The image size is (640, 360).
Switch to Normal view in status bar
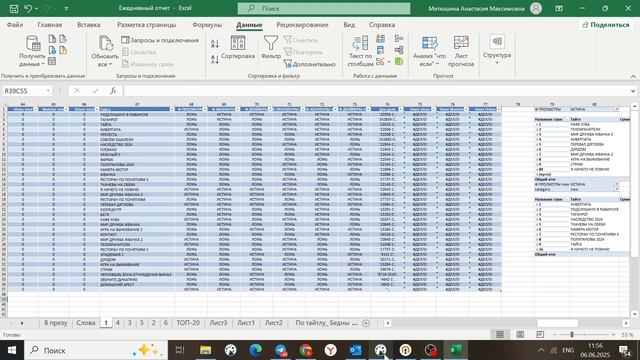pyautogui.click(x=500, y=334)
